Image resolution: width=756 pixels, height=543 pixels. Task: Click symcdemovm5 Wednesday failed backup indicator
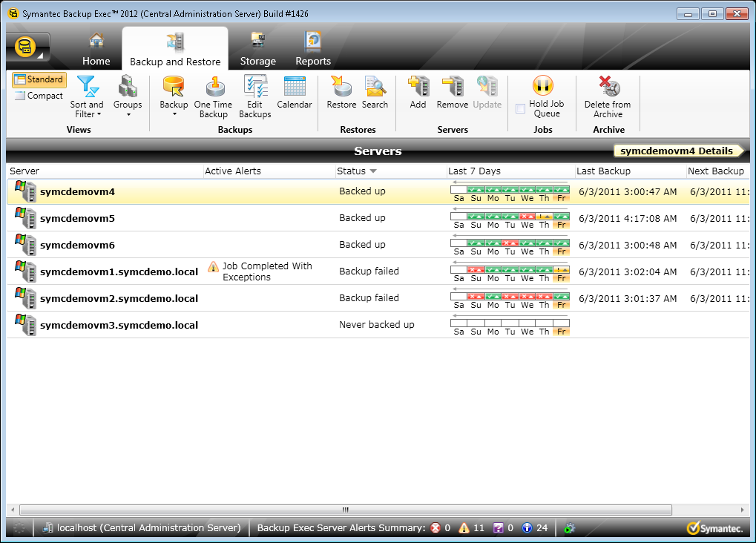(527, 216)
